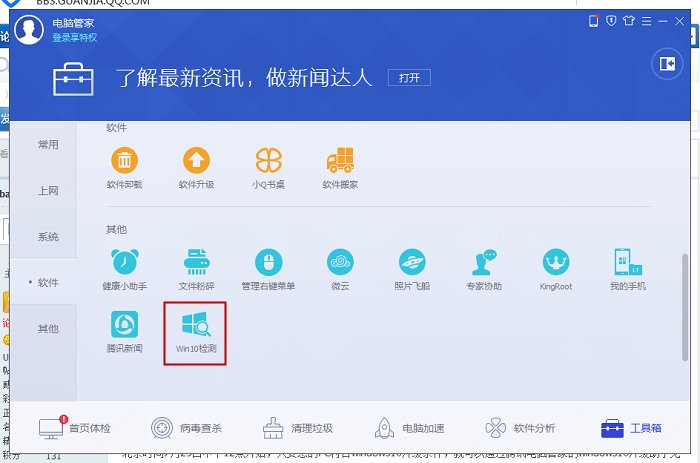Click the 登录享特权 login link
The width and height of the screenshot is (700, 463).
pos(74,37)
